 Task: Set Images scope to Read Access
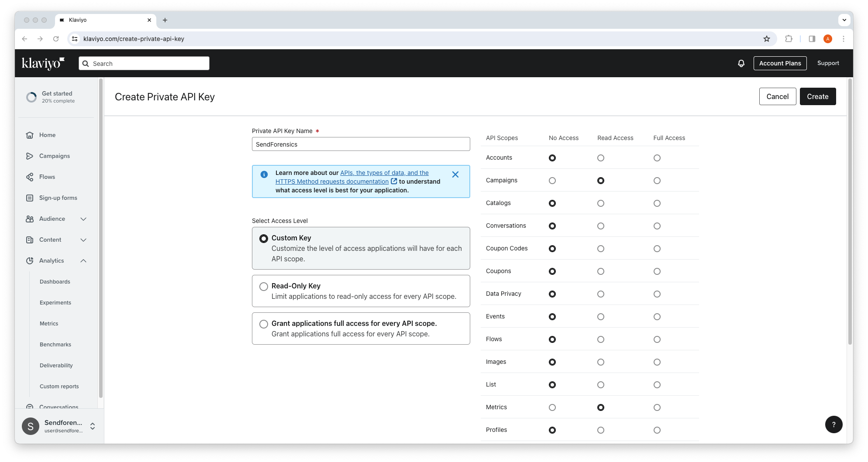click(601, 362)
